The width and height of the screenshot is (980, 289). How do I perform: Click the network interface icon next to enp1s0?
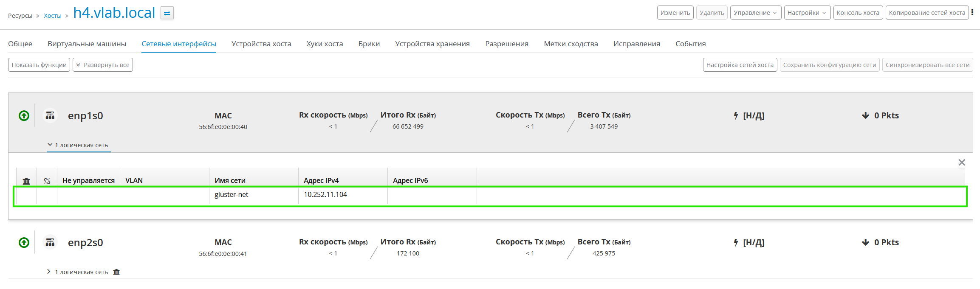[50, 115]
